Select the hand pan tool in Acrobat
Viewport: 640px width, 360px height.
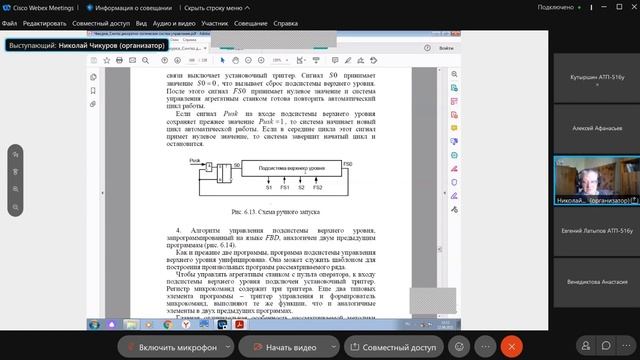click(236, 60)
